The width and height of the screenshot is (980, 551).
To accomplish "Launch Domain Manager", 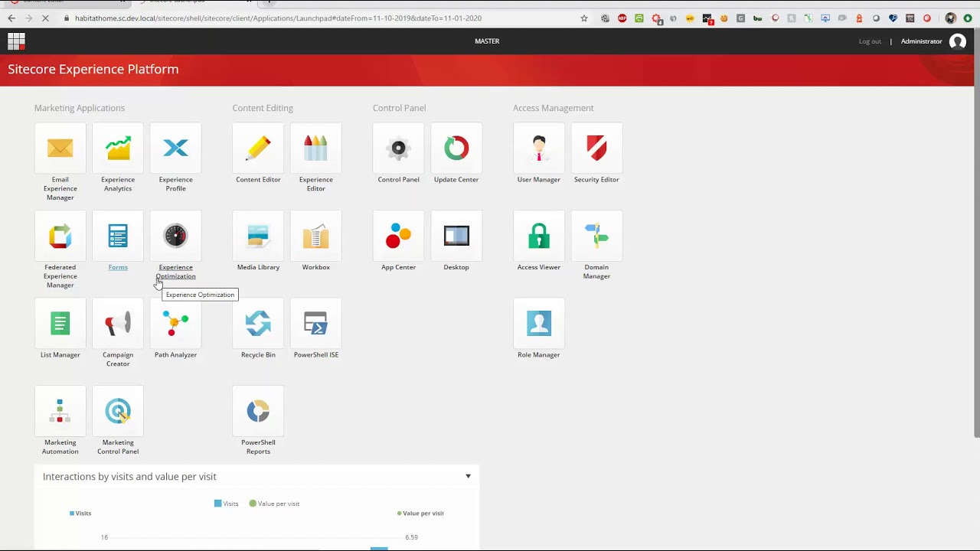I will pyautogui.click(x=596, y=236).
